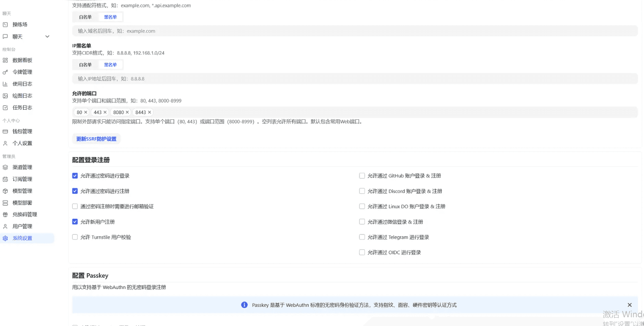Click the domain name input field
The image size is (644, 326).
pyautogui.click(x=355, y=31)
